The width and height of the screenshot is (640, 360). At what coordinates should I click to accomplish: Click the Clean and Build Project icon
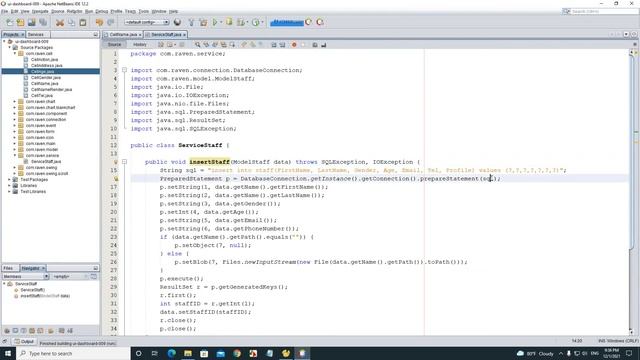tap(203, 22)
